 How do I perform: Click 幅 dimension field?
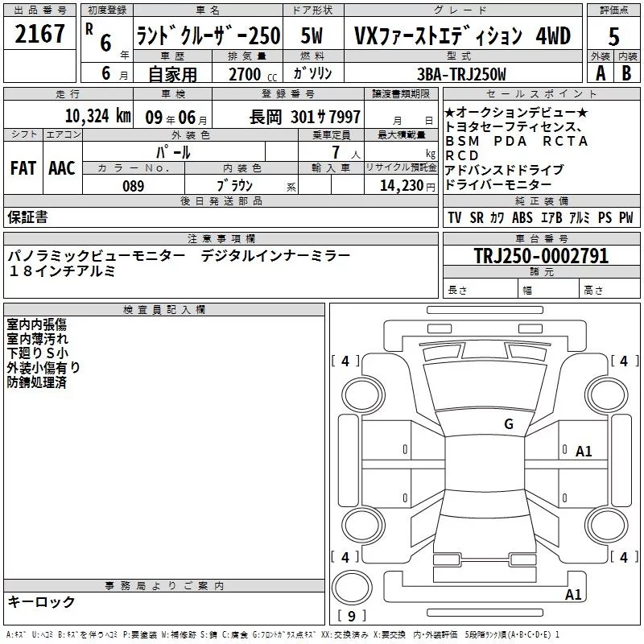(549, 290)
